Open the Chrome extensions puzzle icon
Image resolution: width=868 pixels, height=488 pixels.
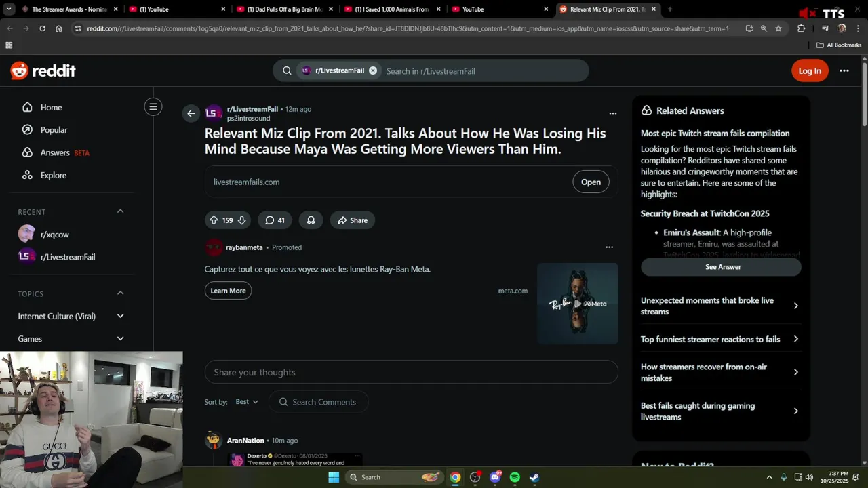pos(802,28)
